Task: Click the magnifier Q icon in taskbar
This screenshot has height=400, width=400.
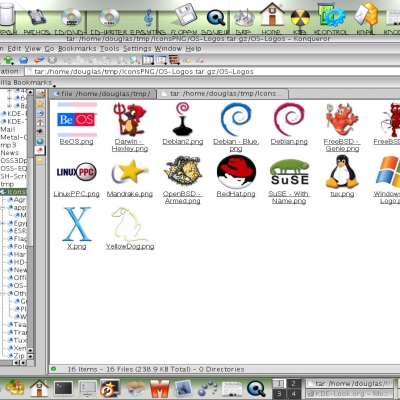Action: tap(256, 388)
